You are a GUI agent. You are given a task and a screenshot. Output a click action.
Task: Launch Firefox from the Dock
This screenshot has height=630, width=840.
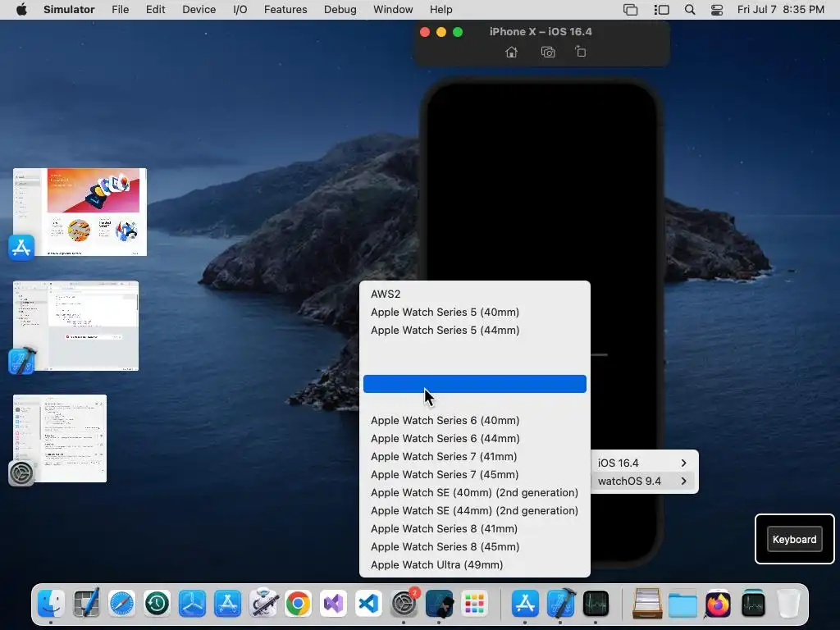tap(718, 603)
